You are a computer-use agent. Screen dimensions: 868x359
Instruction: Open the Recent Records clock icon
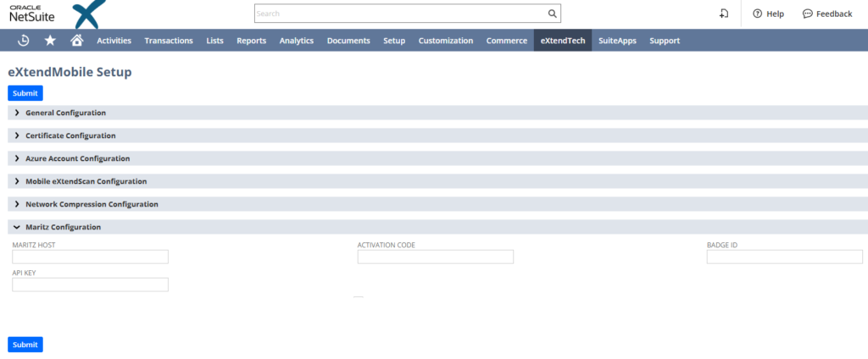(x=23, y=41)
